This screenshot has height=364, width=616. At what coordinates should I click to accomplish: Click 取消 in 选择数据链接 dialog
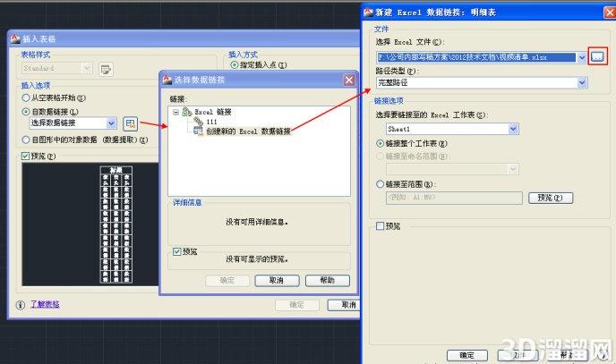pyautogui.click(x=277, y=281)
